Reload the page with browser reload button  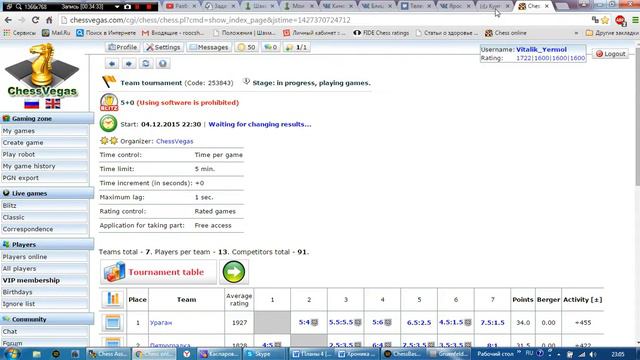pos(36,20)
